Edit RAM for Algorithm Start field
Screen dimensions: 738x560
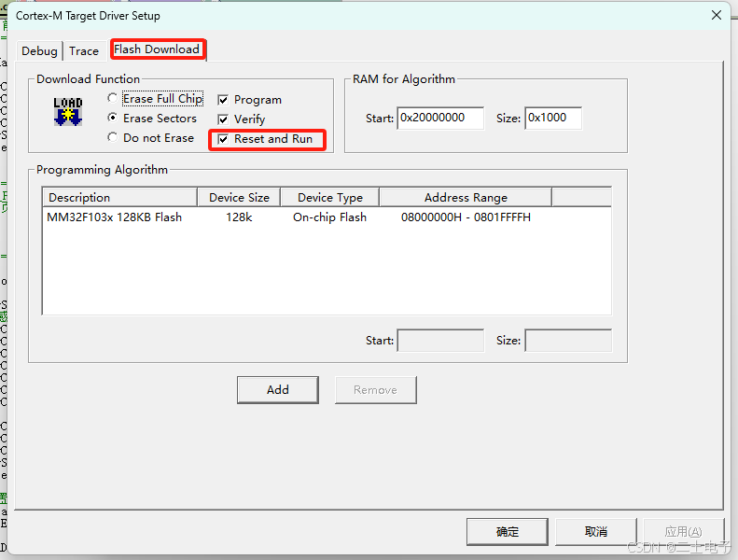coord(440,118)
